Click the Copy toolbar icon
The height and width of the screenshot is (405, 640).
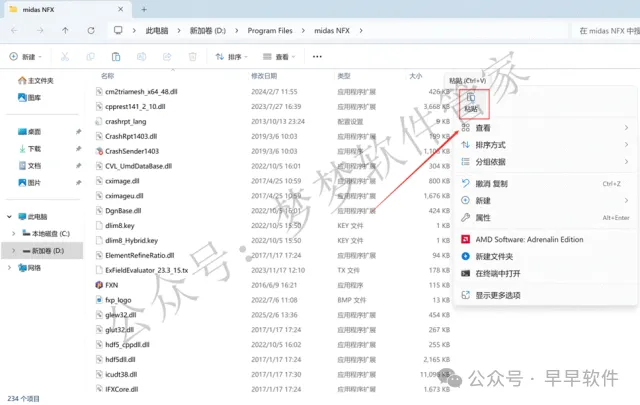point(91,57)
